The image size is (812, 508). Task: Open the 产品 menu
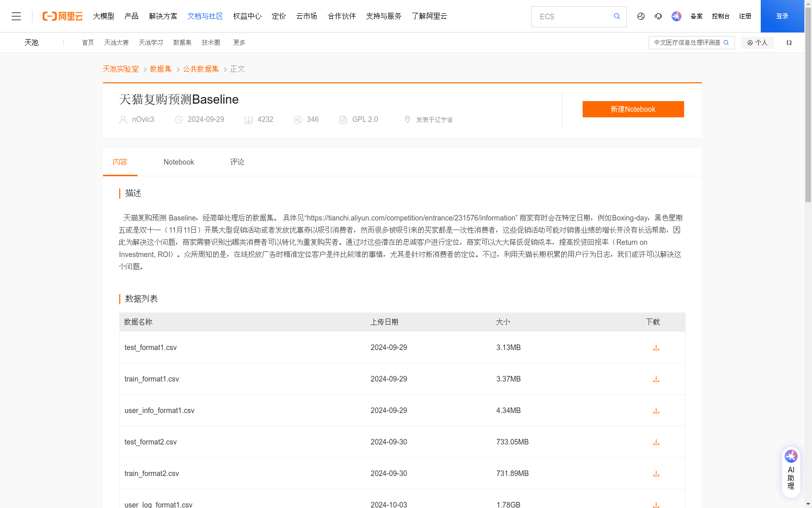(x=131, y=16)
